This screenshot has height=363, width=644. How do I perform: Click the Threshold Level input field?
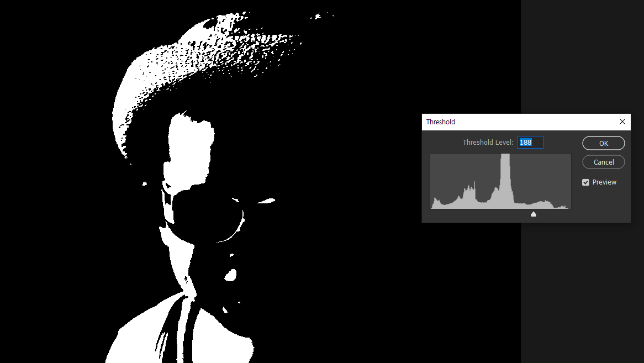coord(530,142)
